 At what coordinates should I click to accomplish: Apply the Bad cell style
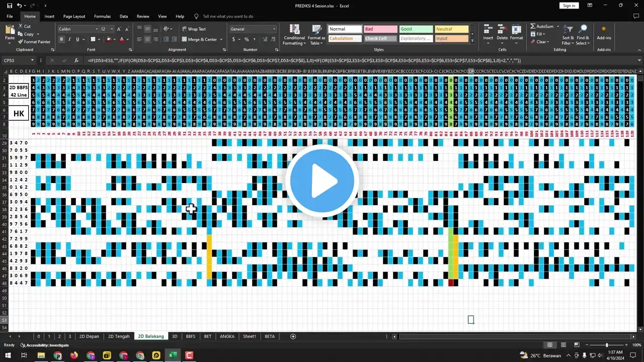point(380,29)
